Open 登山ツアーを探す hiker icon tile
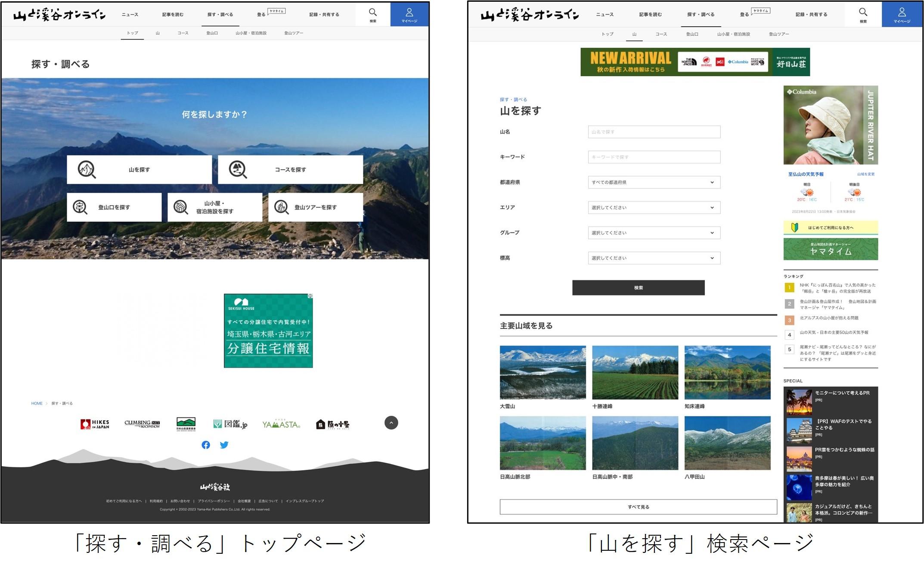The width and height of the screenshot is (924, 571). point(282,207)
